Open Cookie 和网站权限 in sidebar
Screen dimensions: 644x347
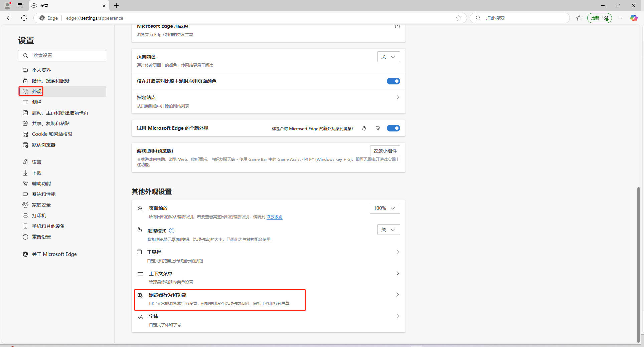[x=62, y=134]
